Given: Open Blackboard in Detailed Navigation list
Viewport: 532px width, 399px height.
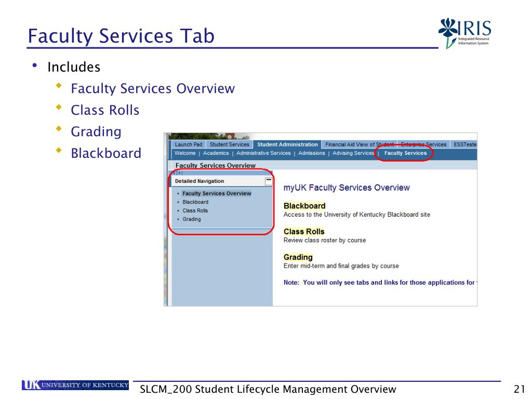Looking at the screenshot, I should [x=195, y=202].
